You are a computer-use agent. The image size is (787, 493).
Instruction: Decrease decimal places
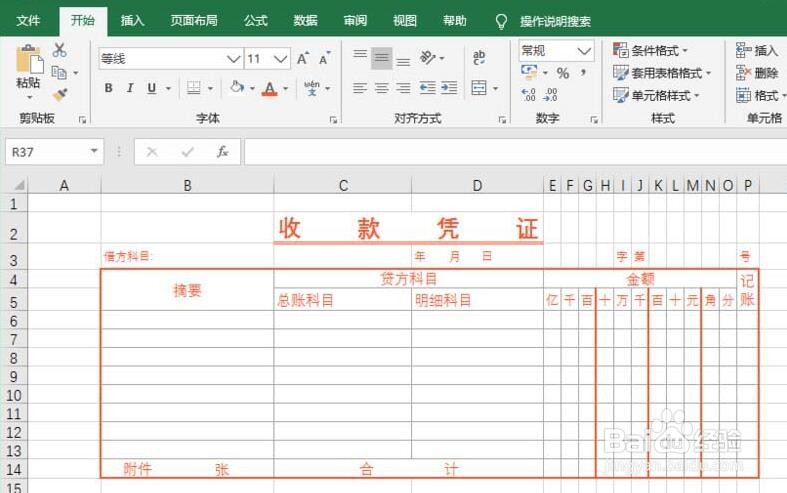(x=551, y=94)
